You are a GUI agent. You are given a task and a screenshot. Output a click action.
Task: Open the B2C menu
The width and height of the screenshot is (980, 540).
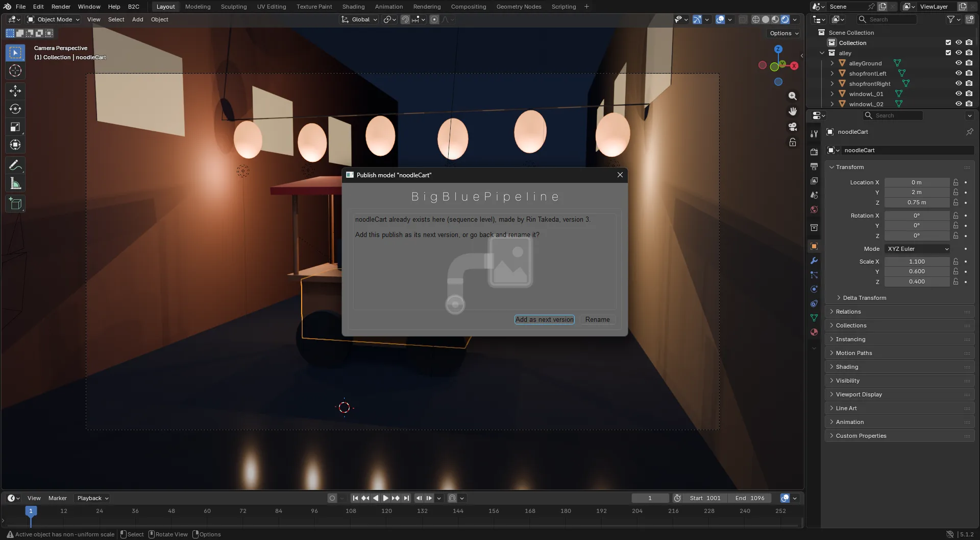pos(133,7)
